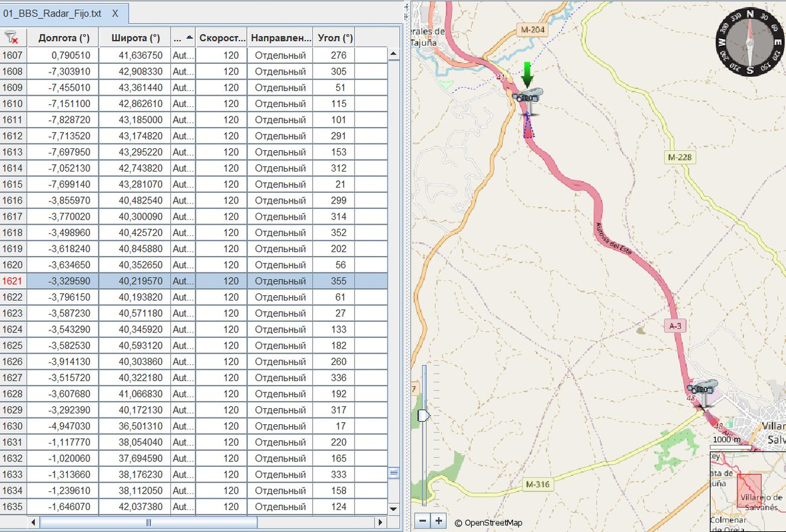786x532 pixels.
Task: Click longitude cell -1,020060
Action: (63, 458)
